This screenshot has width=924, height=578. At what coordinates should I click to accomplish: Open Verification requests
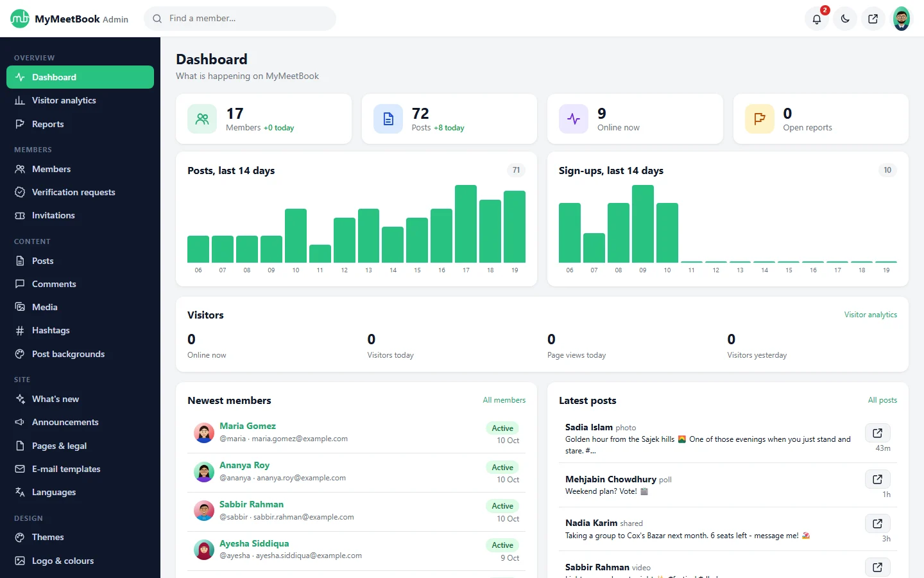click(80, 192)
